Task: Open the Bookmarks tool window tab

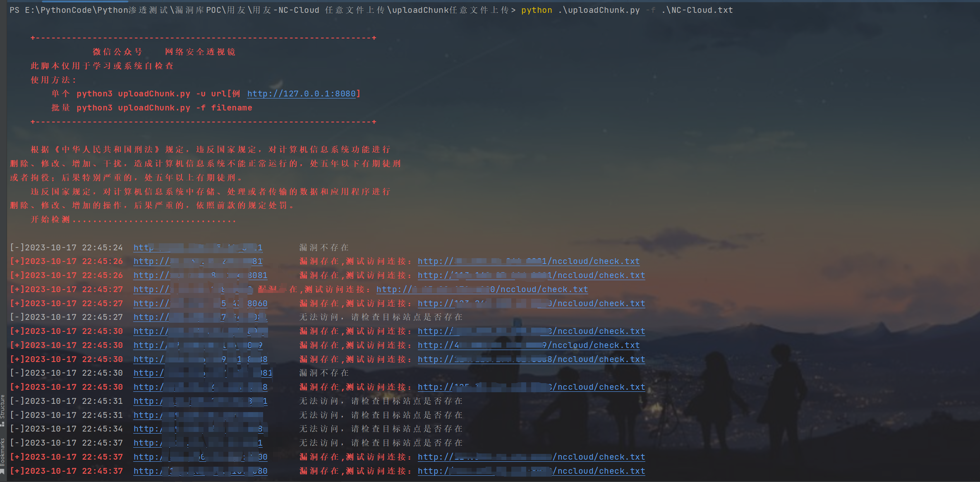Action: pos(2,452)
